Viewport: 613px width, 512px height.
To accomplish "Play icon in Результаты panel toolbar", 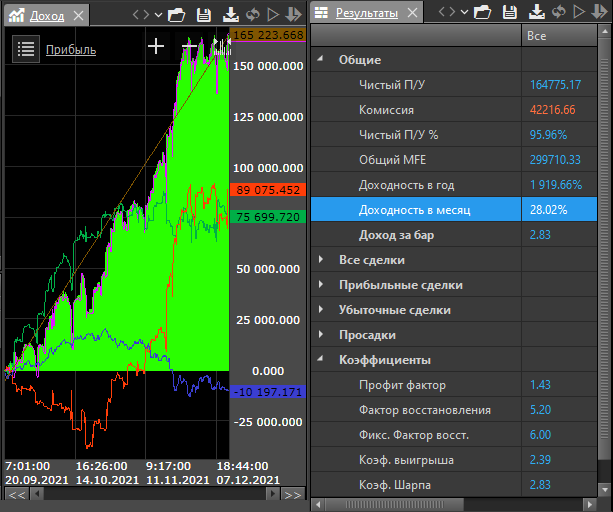I will click(579, 12).
